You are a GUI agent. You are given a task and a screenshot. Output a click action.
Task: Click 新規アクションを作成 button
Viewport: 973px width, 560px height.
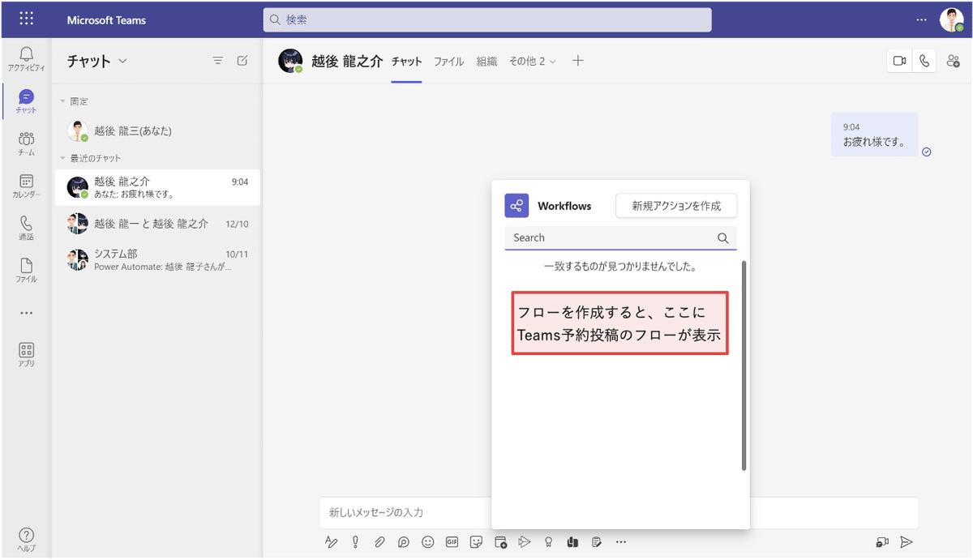tap(676, 206)
